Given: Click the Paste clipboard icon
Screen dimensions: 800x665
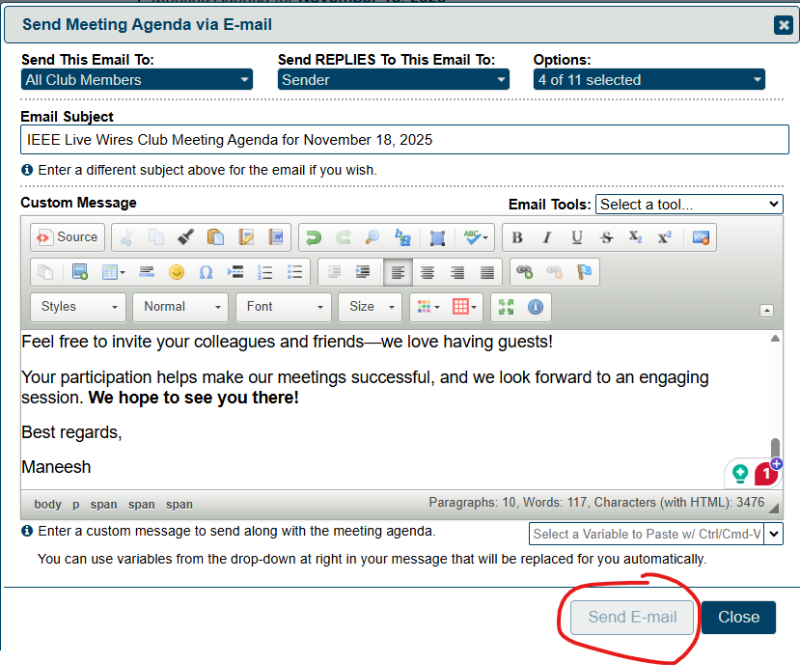Looking at the screenshot, I should [215, 237].
